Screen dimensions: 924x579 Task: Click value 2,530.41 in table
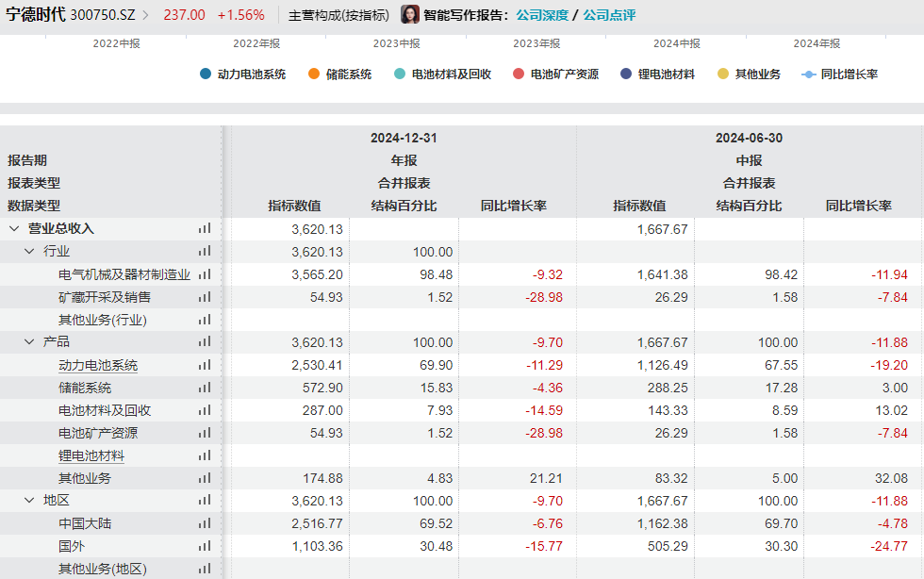tap(317, 366)
